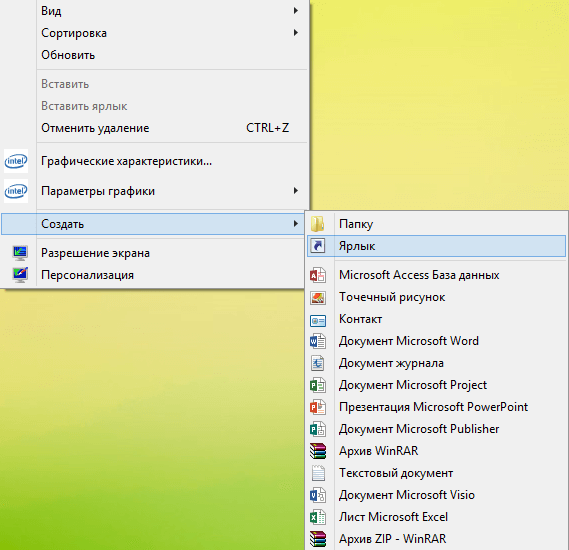Click the contact card icon beside Контакт

point(318,320)
